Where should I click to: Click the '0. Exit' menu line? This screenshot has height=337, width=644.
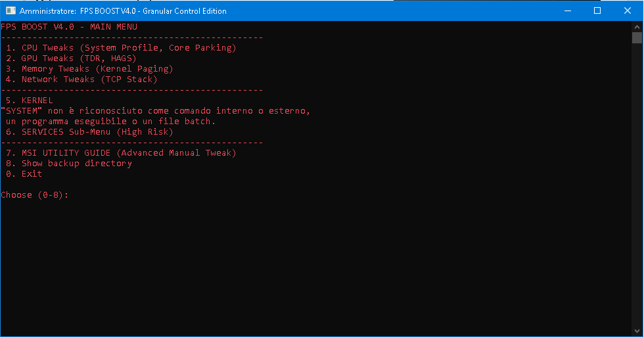(x=24, y=174)
